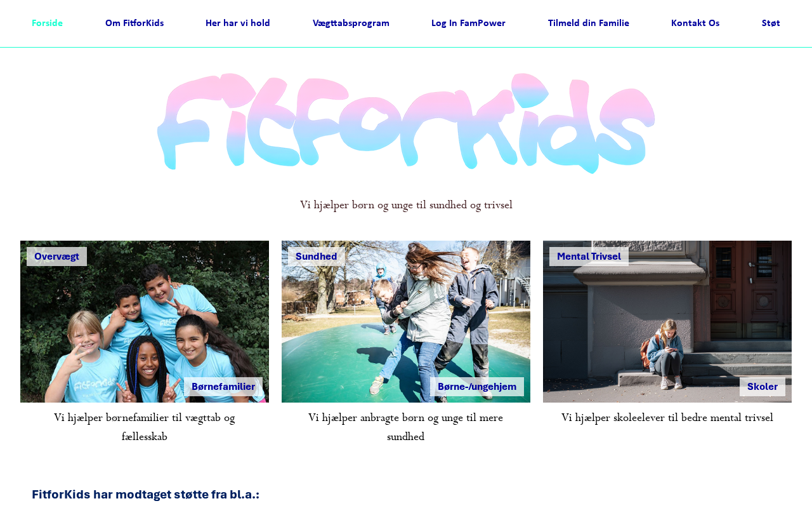The image size is (812, 508).
Task: Click caption about skoleelever mental trivsel
Action: coord(667,418)
